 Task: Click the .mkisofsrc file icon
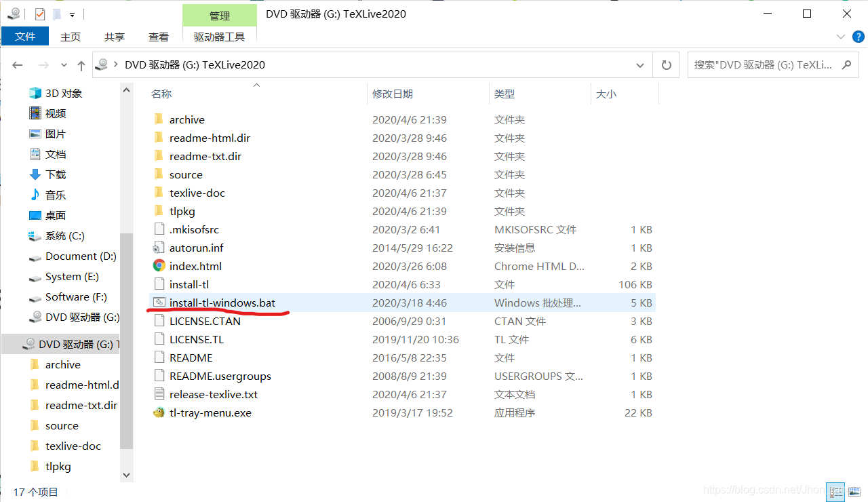click(x=159, y=229)
